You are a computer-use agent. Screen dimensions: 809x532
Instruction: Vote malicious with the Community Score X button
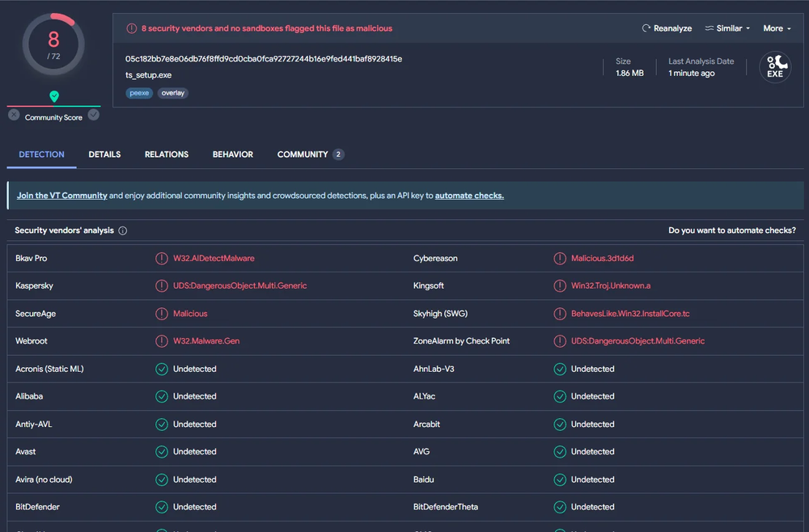(x=14, y=116)
